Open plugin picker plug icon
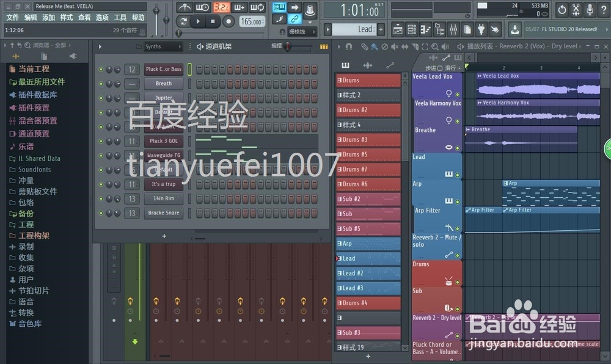 481,29
